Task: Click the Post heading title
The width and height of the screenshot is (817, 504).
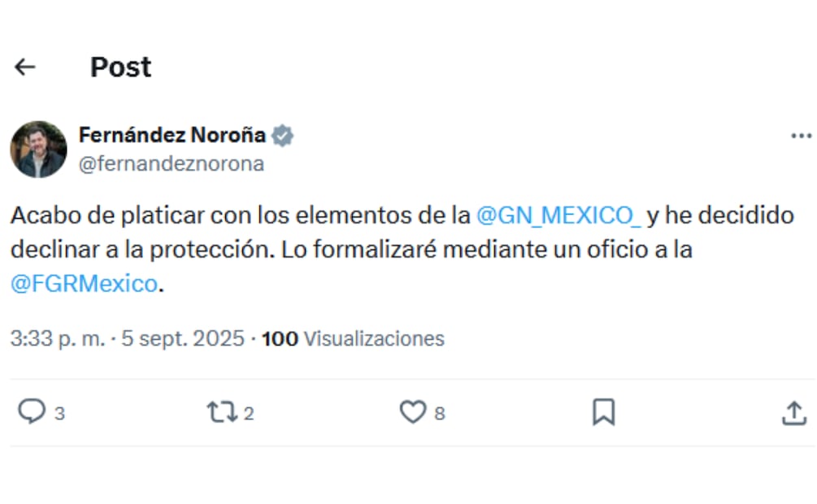Action: pos(120,67)
